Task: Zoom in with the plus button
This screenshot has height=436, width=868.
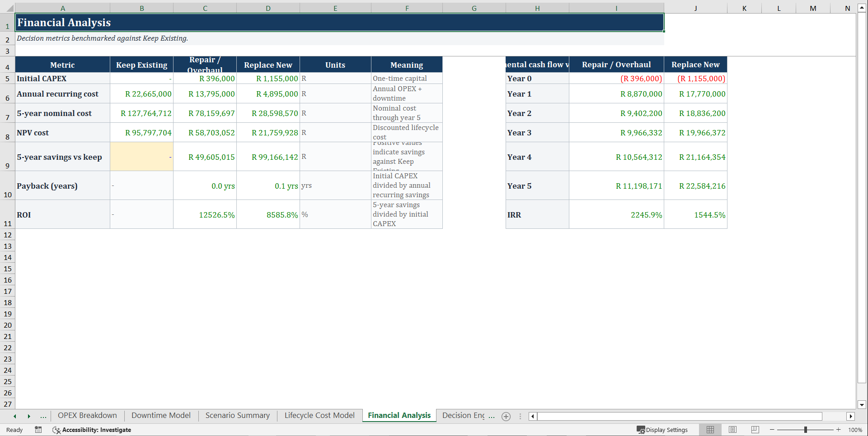Action: pyautogui.click(x=839, y=430)
